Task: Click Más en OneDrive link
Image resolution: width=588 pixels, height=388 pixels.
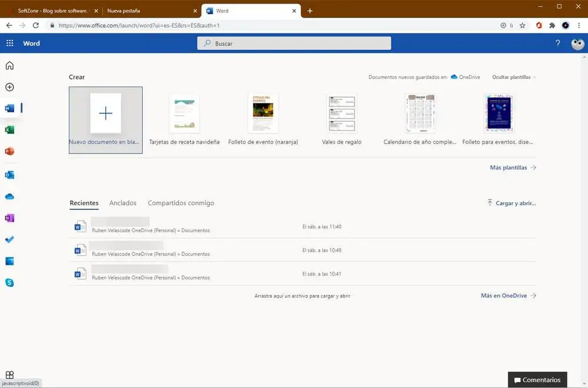Action: pyautogui.click(x=509, y=295)
